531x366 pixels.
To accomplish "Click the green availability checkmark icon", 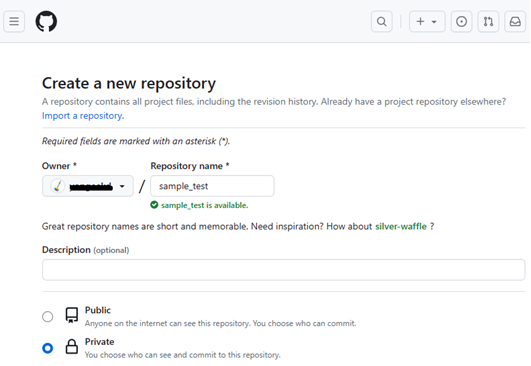I will point(154,205).
